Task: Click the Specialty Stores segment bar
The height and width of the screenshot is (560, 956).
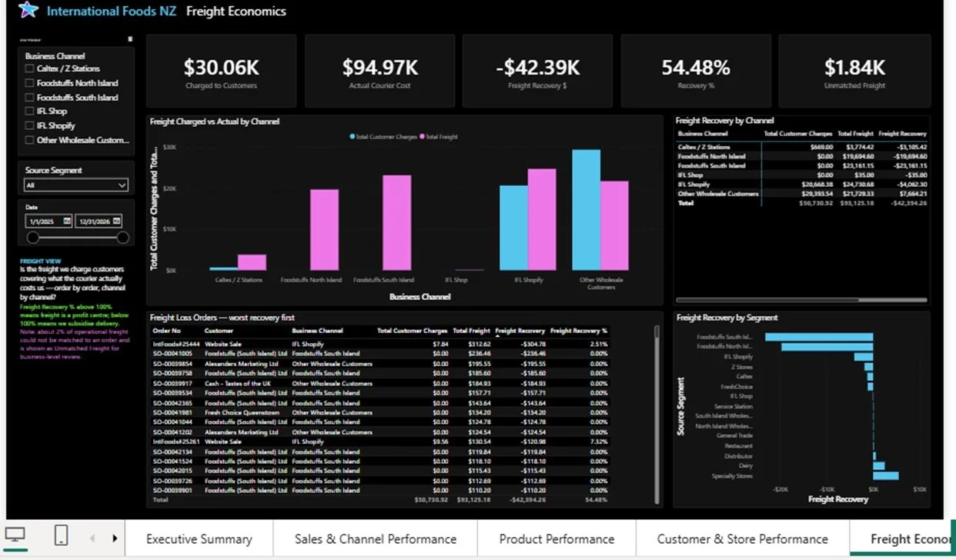Action: (x=886, y=476)
